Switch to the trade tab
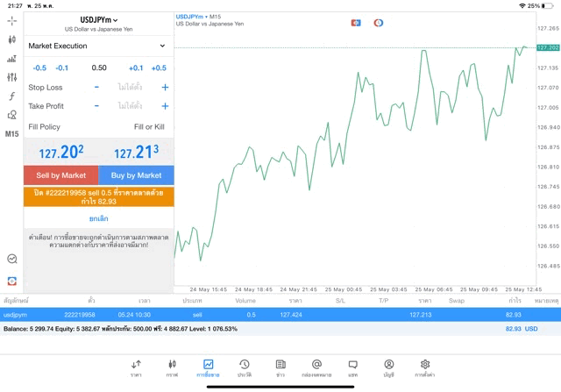Image resolution: width=561 pixels, height=392 pixels. click(x=208, y=368)
